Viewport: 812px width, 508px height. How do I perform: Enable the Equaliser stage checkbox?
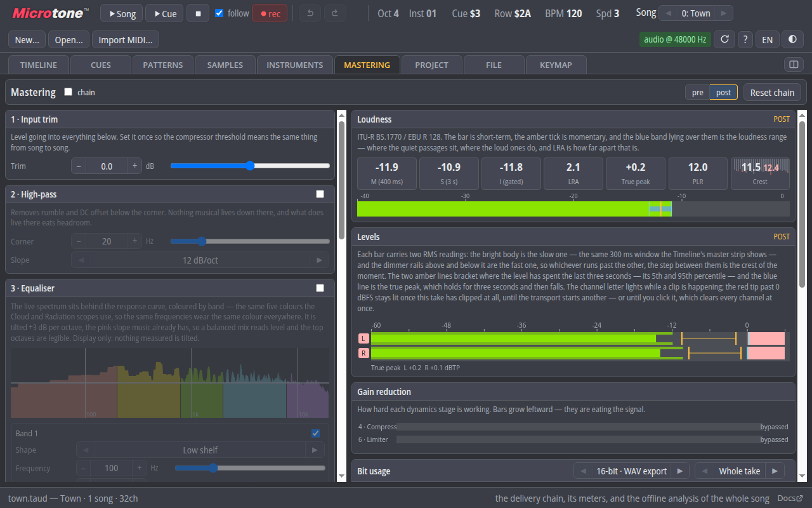320,288
